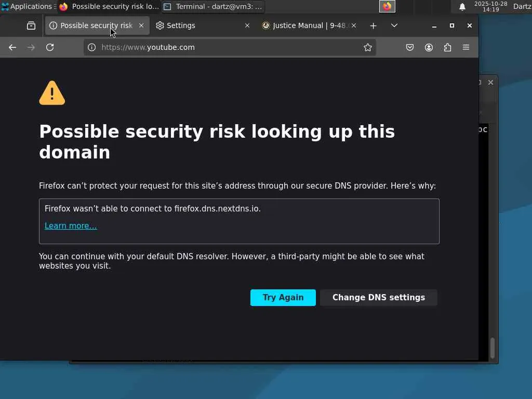Open the Firefox View icon beside tabs
Image resolution: width=532 pixels, height=399 pixels.
click(31, 25)
